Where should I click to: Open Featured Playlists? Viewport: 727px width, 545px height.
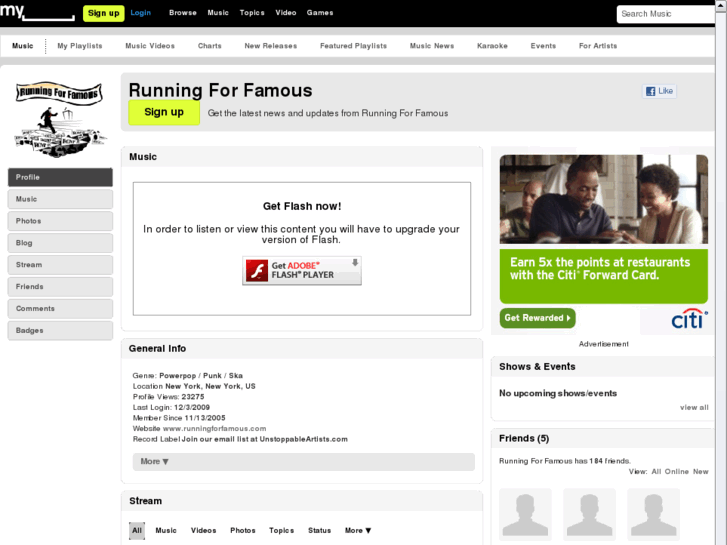[x=353, y=46]
